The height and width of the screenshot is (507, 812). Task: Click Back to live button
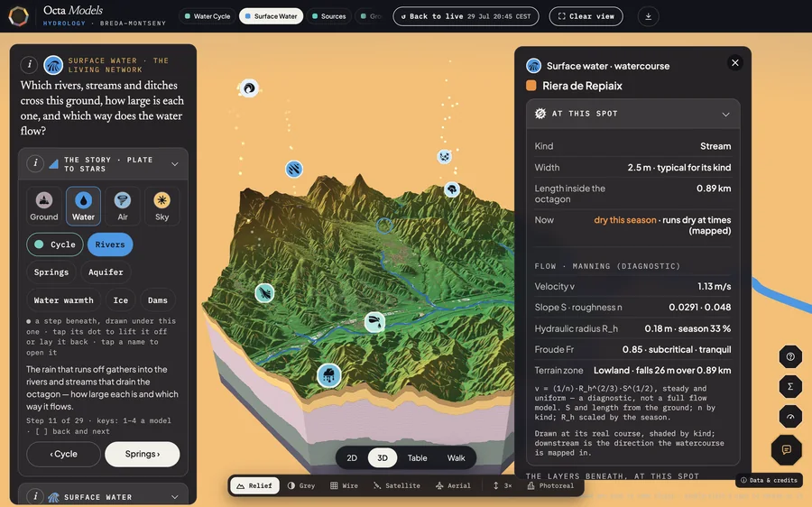click(466, 16)
